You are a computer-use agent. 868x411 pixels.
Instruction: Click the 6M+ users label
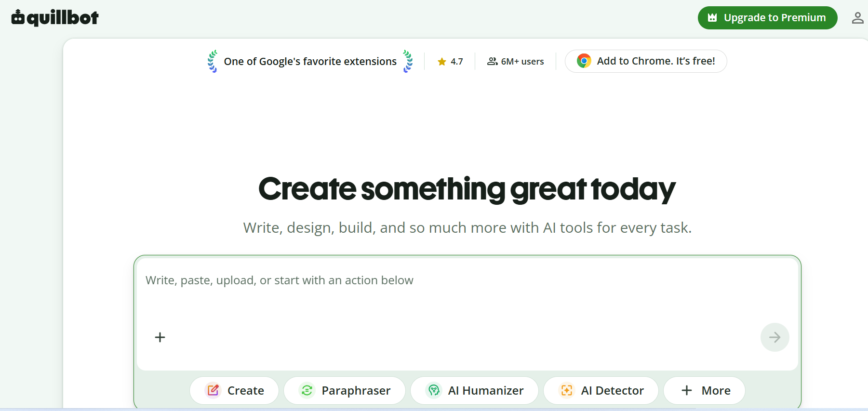tap(515, 62)
